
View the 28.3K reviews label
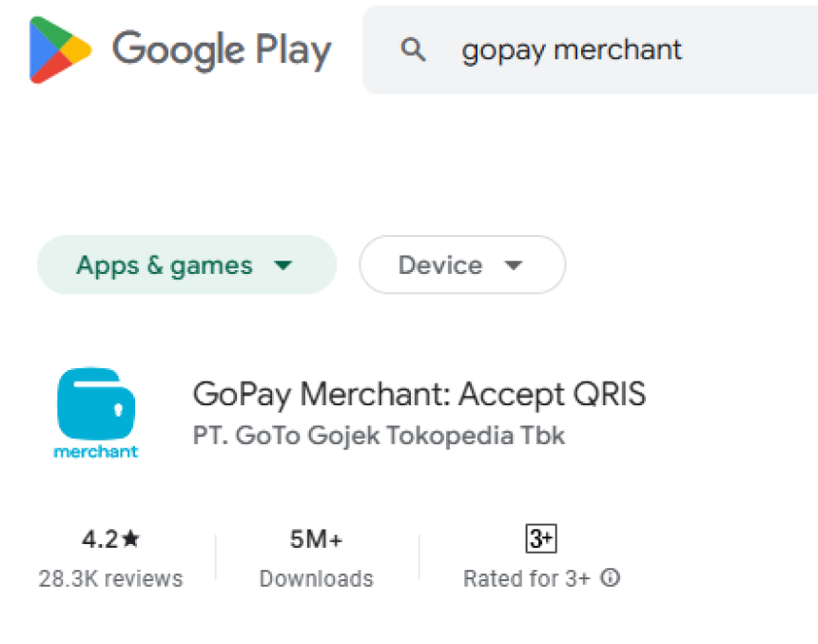[110, 578]
